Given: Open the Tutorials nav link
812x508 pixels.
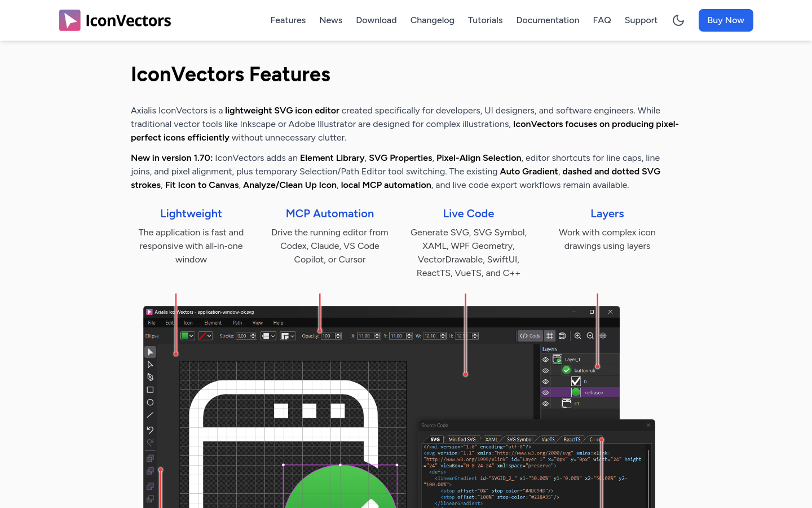Looking at the screenshot, I should pos(485,20).
